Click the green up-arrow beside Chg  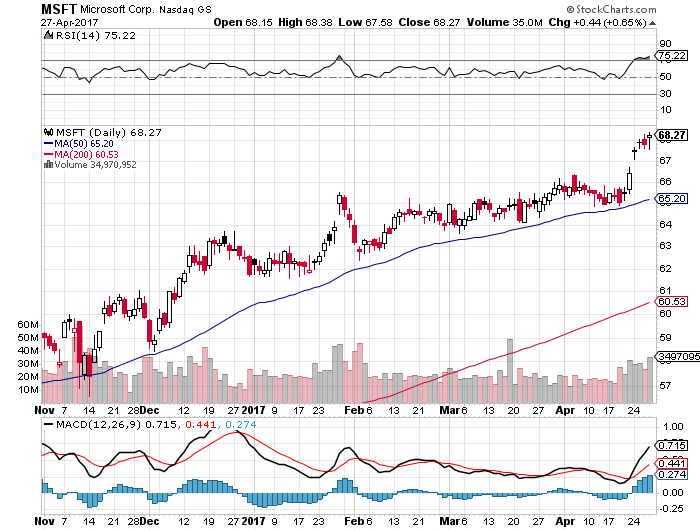653,23
